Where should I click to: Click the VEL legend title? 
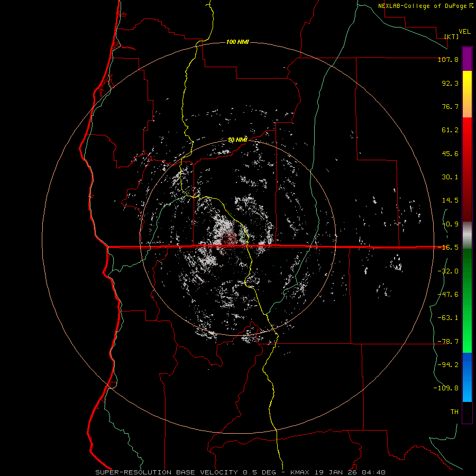pyautogui.click(x=464, y=32)
